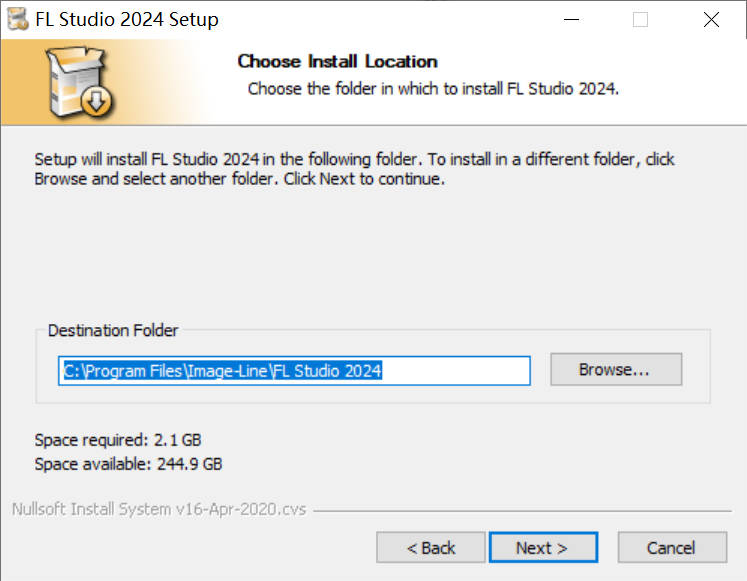Go back with the < Back button
Screen dimensions: 747x581
pyautogui.click(x=431, y=547)
